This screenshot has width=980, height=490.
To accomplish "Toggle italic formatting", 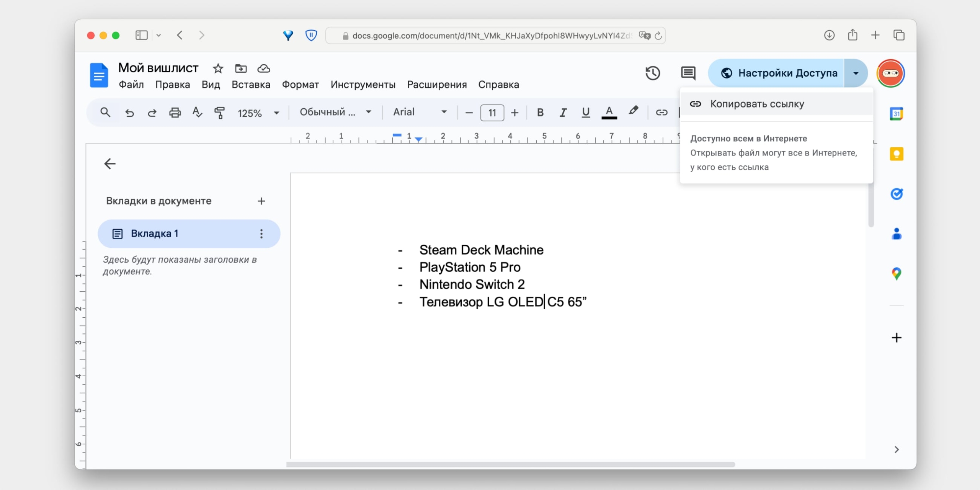I will (563, 113).
